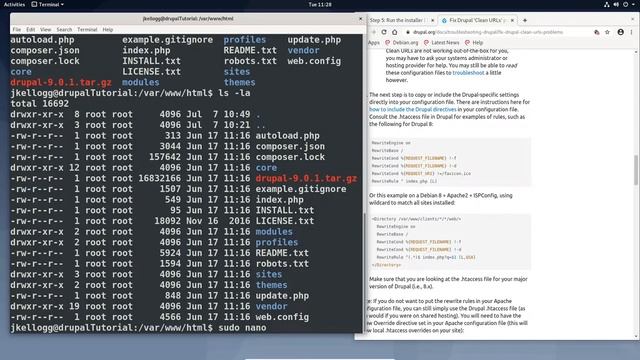
Task: Open the system menu dropdown arrow
Action: pyautogui.click(x=633, y=4)
